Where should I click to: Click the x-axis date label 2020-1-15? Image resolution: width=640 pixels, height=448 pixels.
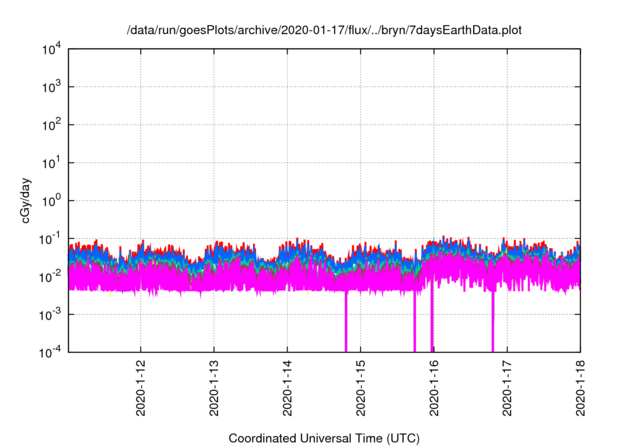[x=360, y=388]
